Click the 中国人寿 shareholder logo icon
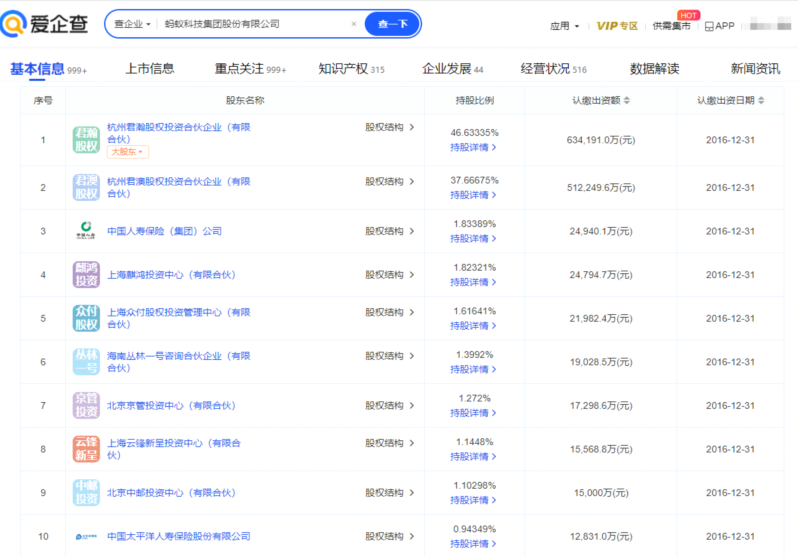 [x=86, y=231]
